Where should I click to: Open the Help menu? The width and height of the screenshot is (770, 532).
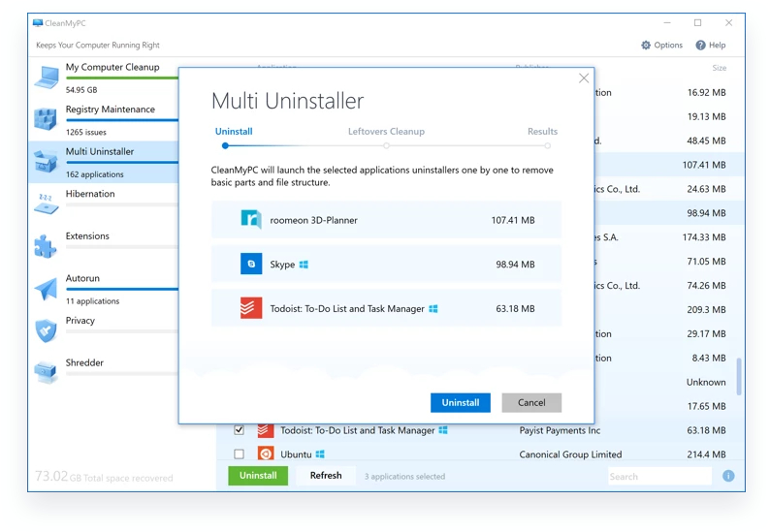click(x=711, y=46)
